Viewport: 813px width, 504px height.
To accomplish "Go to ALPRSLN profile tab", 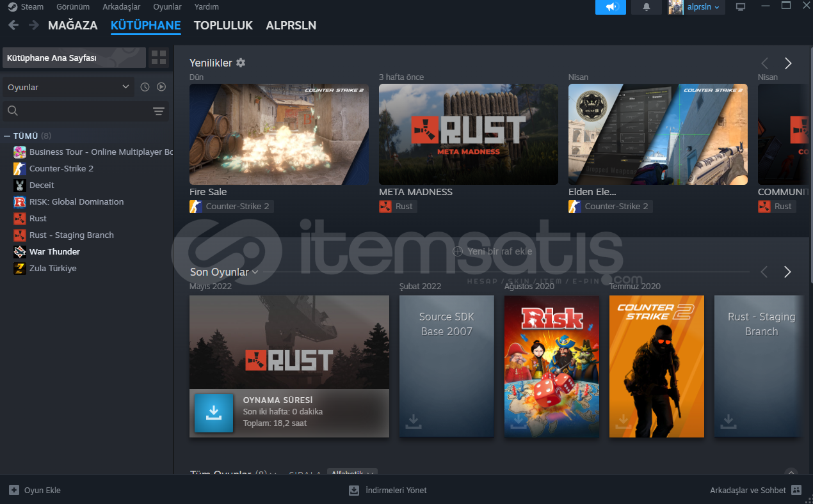I will coord(291,26).
